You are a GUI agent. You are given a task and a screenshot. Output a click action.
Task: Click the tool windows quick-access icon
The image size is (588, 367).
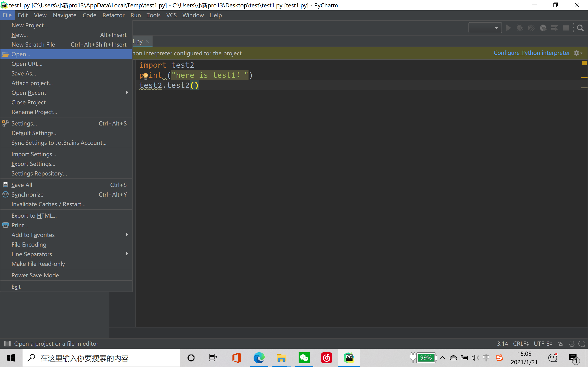(x=7, y=343)
